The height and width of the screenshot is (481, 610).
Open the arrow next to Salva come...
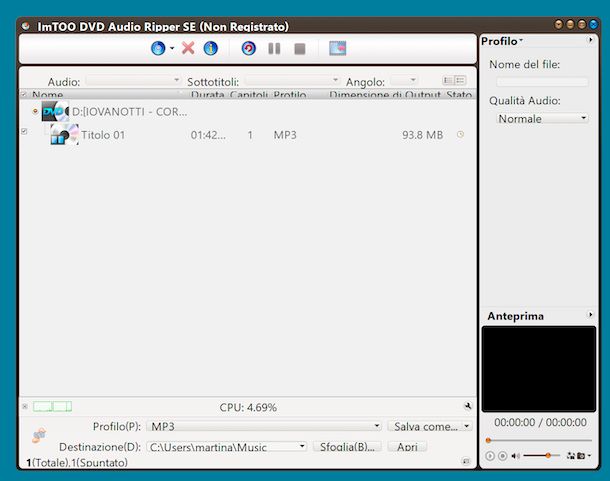[x=466, y=427]
